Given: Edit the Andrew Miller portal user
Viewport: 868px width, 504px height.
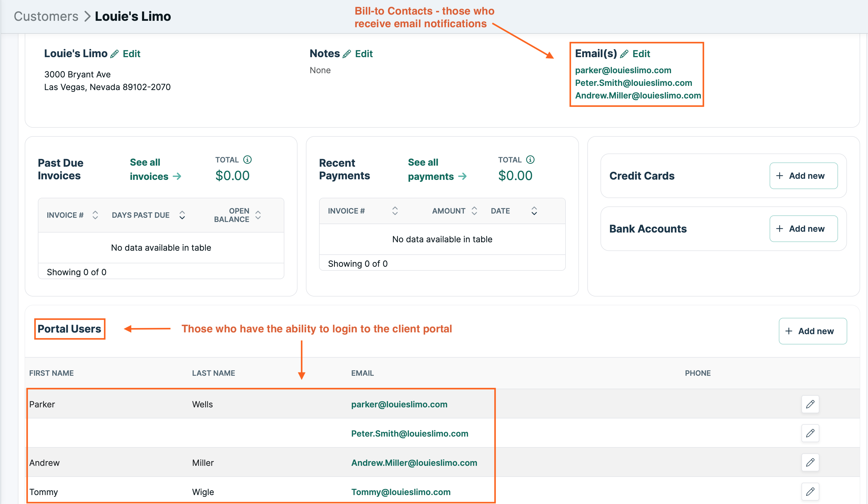Looking at the screenshot, I should (810, 462).
